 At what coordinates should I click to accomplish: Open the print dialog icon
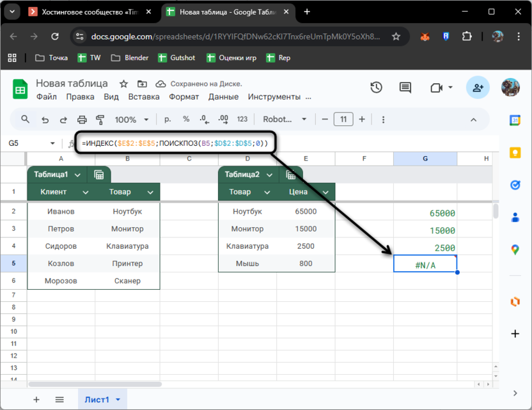pyautogui.click(x=82, y=120)
